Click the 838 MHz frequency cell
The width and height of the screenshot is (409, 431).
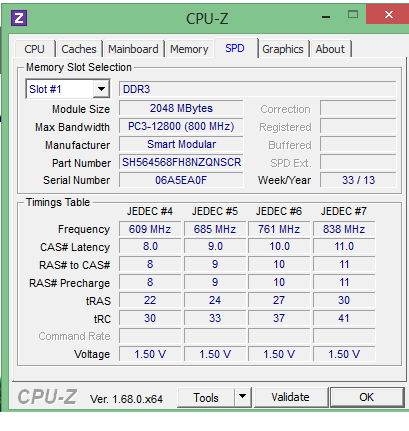click(x=344, y=229)
